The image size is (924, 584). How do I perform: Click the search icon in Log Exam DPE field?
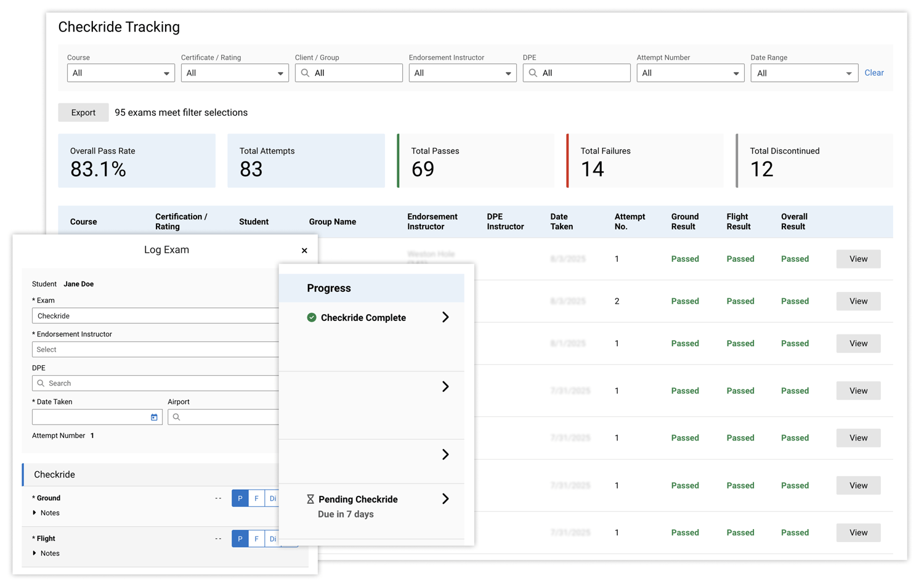pyautogui.click(x=41, y=383)
